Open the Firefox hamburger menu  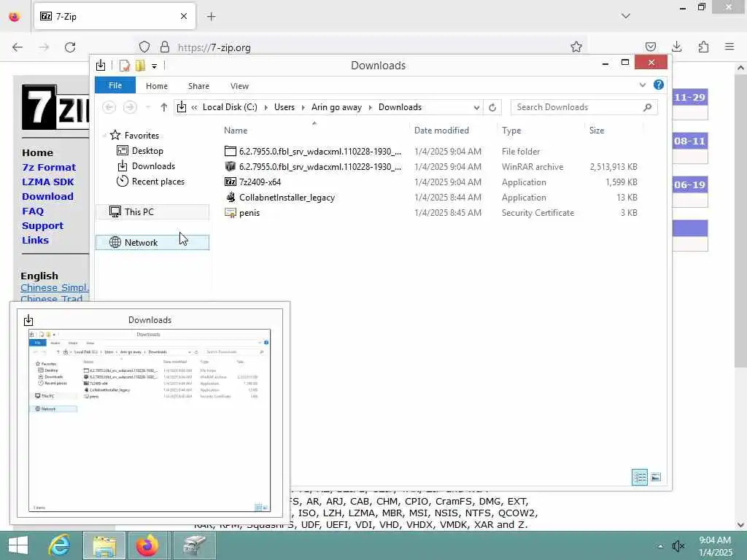[x=729, y=47]
